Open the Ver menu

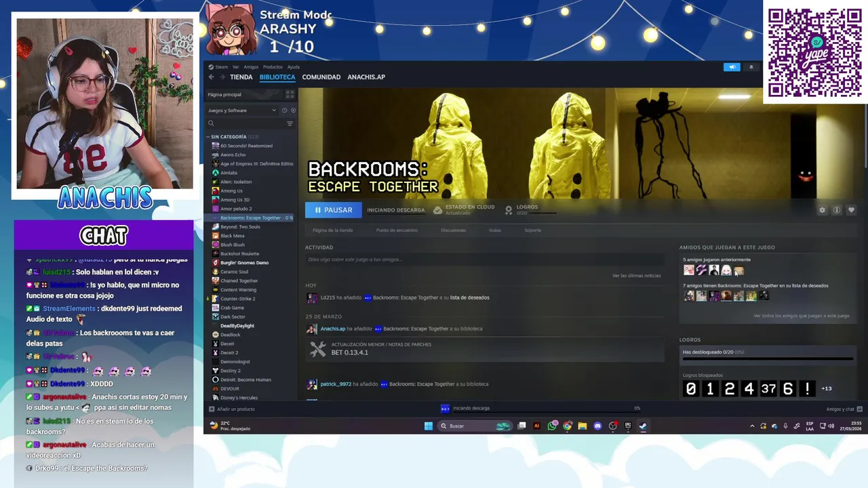coord(236,67)
